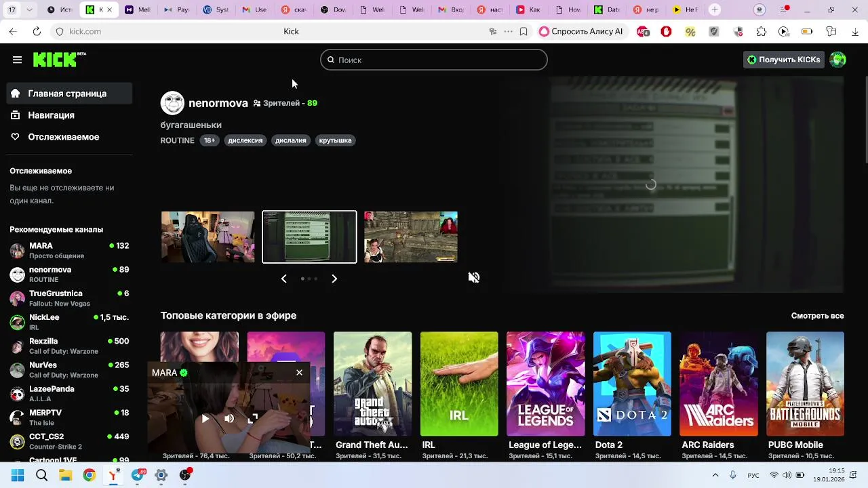The image size is (868, 488).
Task: Click Спросить Алису AI button
Action: (x=581, y=31)
